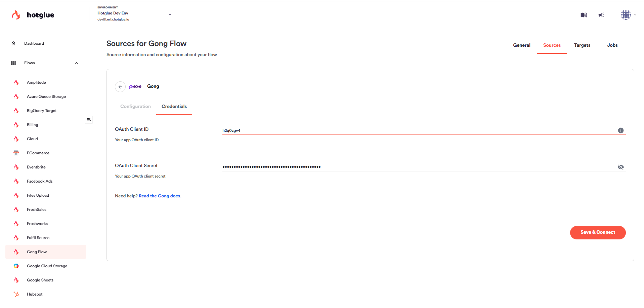Collapse the Flows section chevron
The height and width of the screenshot is (308, 644).
(77, 63)
